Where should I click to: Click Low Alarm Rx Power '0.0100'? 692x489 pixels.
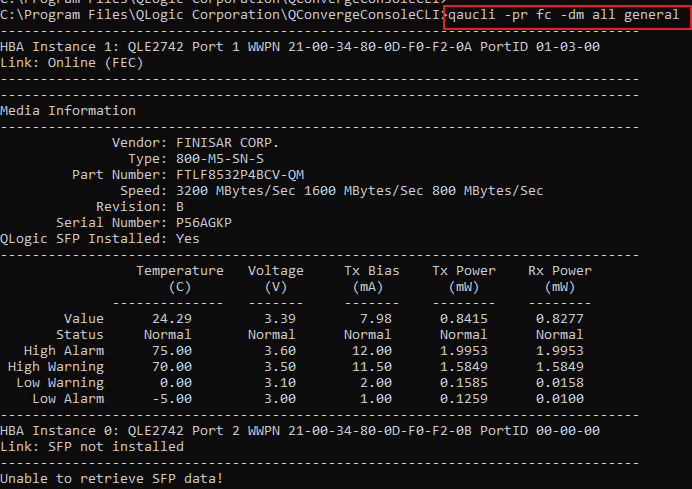click(560, 399)
